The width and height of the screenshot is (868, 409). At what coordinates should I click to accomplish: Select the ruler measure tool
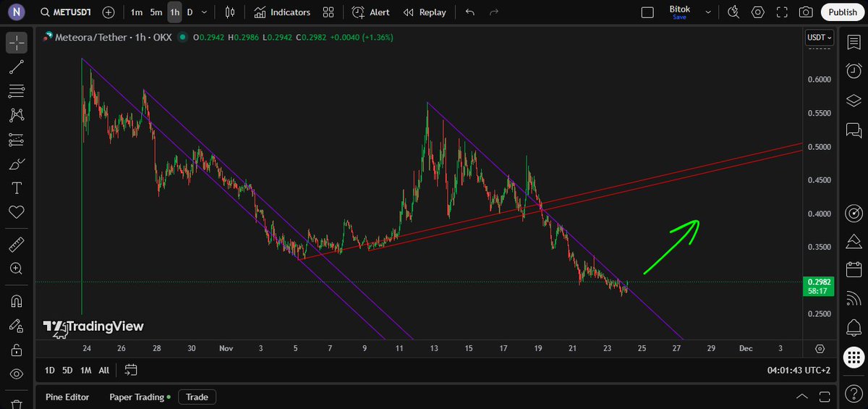click(17, 244)
